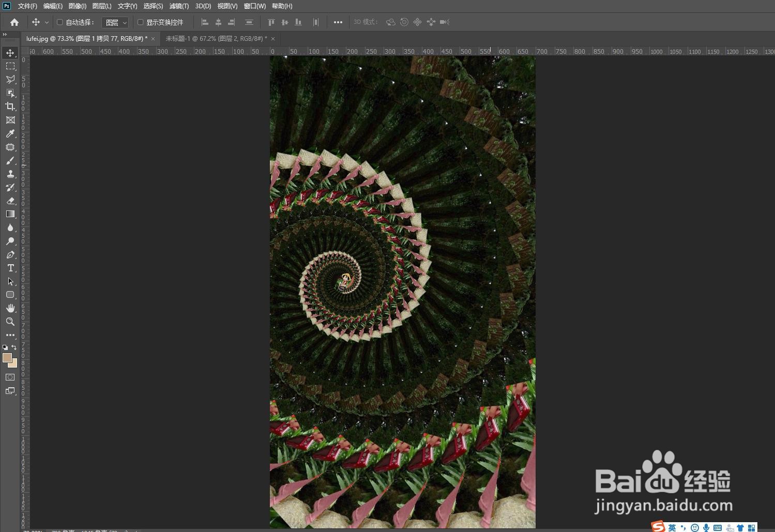Select the Object Selection tool

click(x=10, y=93)
